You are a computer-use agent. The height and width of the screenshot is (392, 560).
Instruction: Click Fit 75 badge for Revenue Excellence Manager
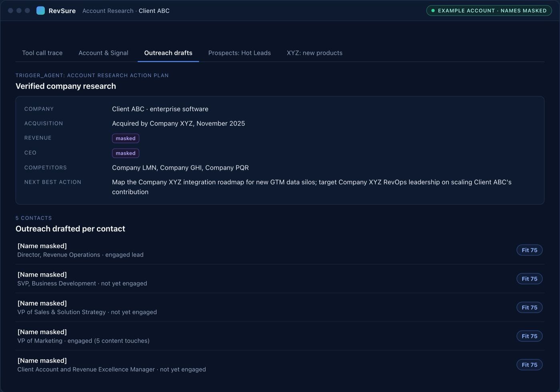pos(529,365)
